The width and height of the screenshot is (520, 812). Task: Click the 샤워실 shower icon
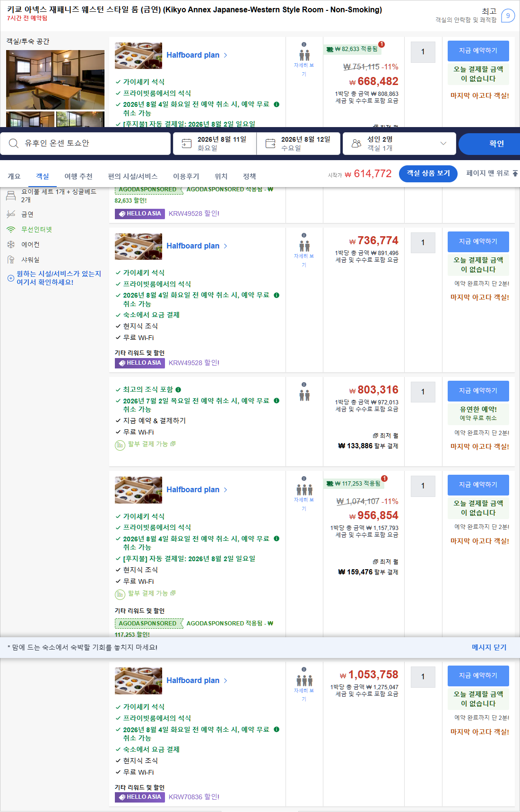[11, 260]
